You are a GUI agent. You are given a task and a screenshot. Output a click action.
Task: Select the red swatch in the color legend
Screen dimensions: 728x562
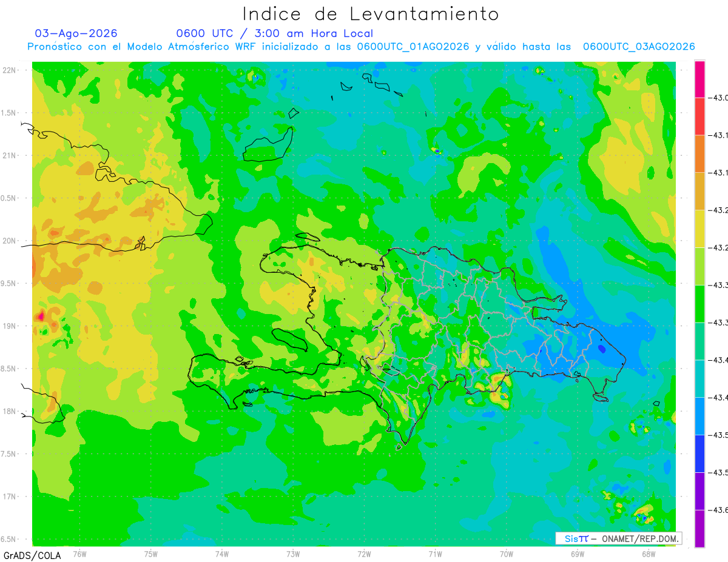(x=699, y=116)
